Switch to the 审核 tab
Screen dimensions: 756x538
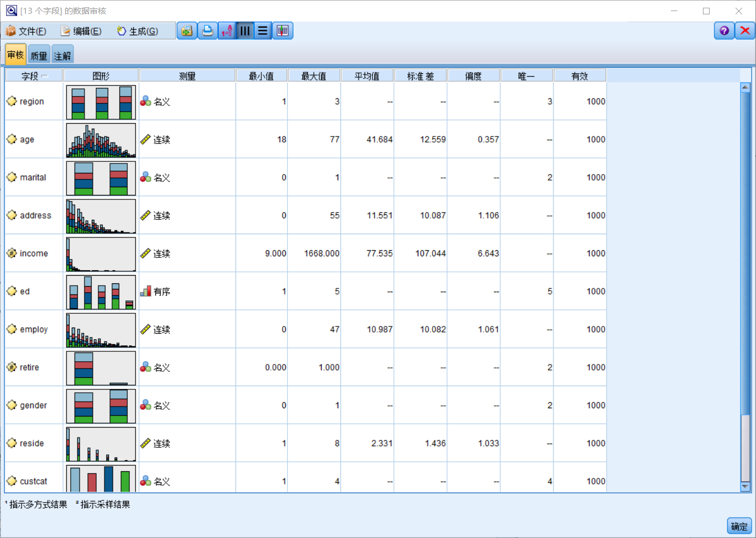pyautogui.click(x=15, y=55)
